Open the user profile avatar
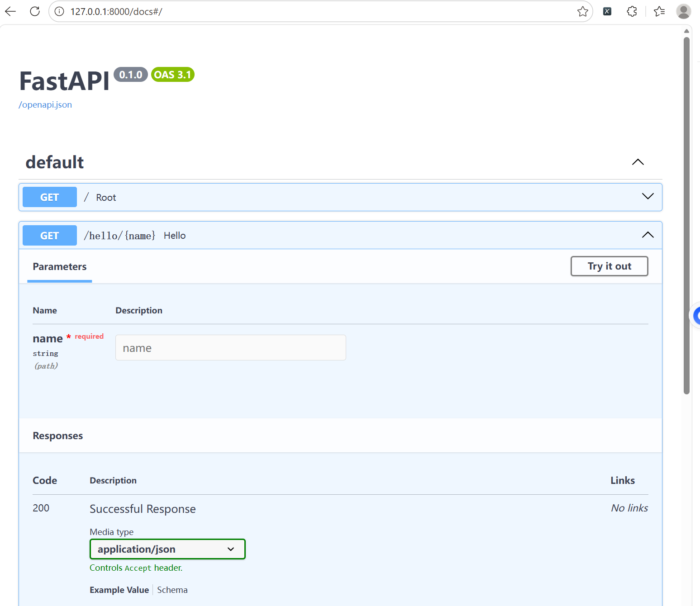700x606 pixels. tap(683, 11)
